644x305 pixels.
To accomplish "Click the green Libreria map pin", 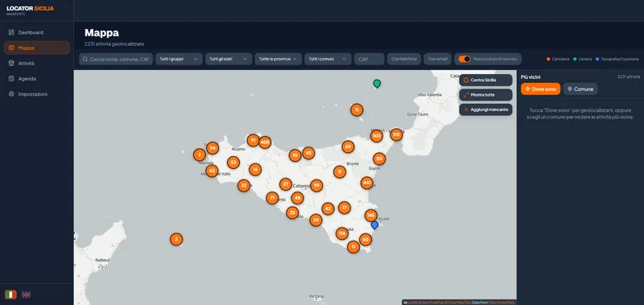I will (377, 84).
